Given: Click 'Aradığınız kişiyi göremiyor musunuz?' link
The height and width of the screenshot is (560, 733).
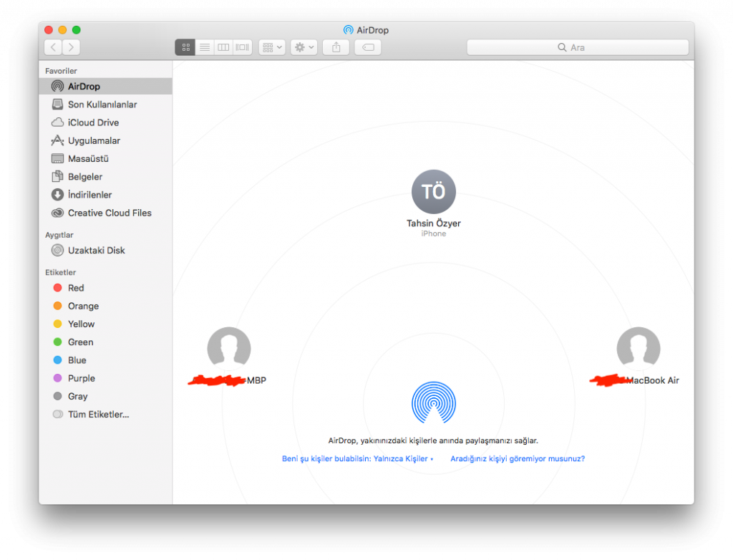Looking at the screenshot, I should [x=518, y=458].
